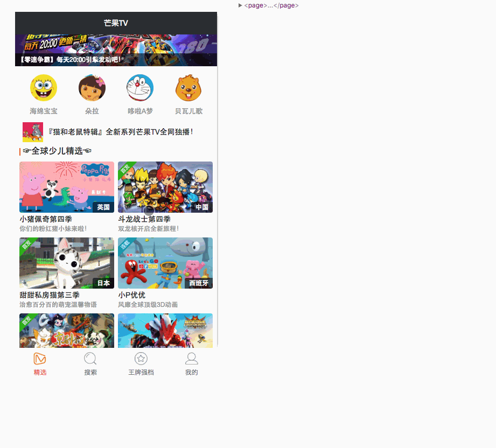Viewport: 496px width, 448px height.
Task: Click the subtitle 你们的粉红猪小妹来啦!
Action: click(x=53, y=228)
